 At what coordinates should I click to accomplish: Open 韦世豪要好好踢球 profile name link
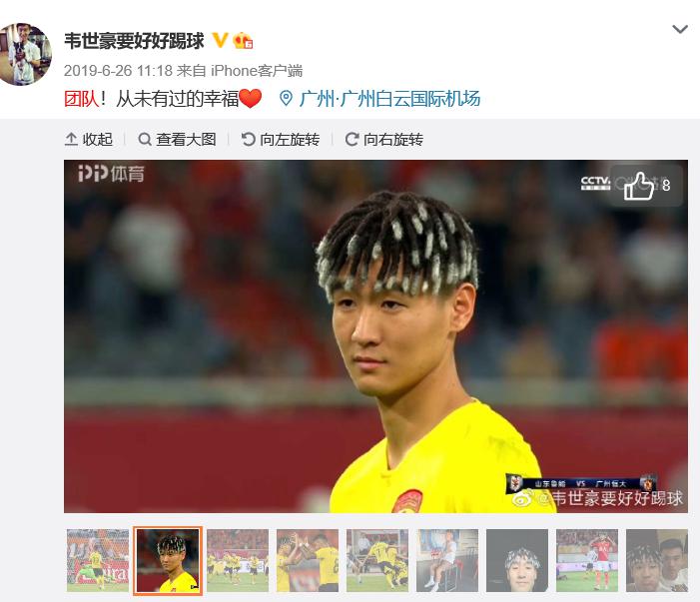134,41
